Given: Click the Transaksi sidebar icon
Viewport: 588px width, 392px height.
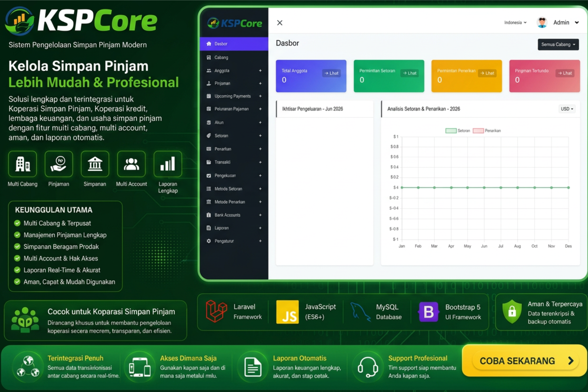Looking at the screenshot, I should [209, 162].
